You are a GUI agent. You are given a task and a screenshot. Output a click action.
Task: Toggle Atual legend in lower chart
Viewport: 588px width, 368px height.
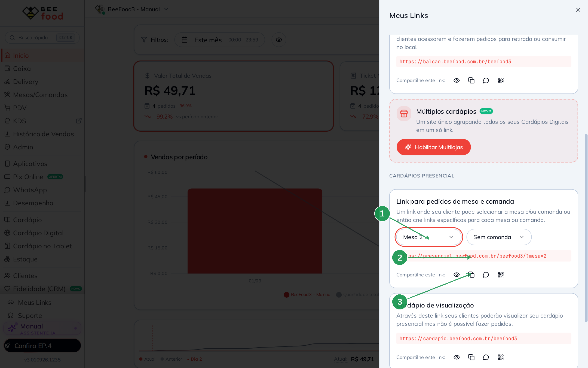(147, 359)
